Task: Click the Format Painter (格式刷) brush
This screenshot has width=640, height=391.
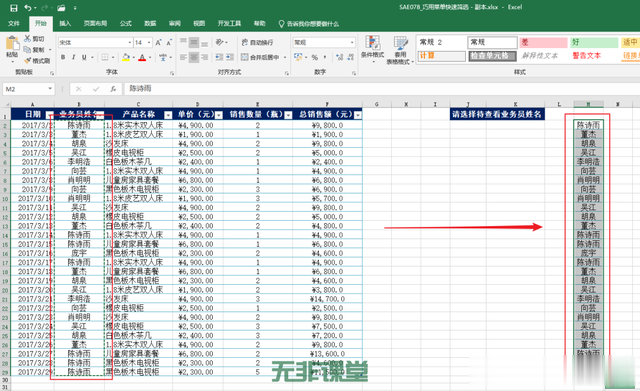Action: [x=27, y=60]
